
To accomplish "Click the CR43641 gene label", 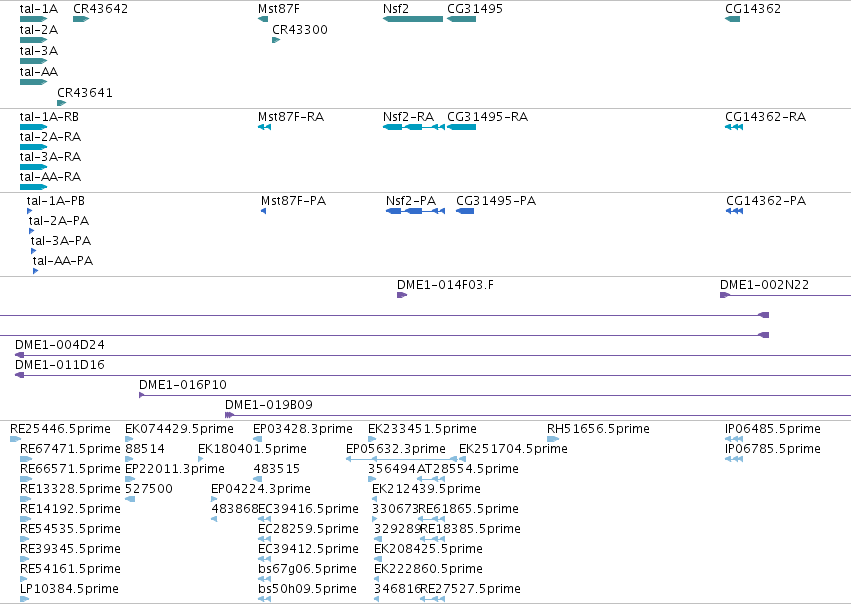I will (x=85, y=93).
